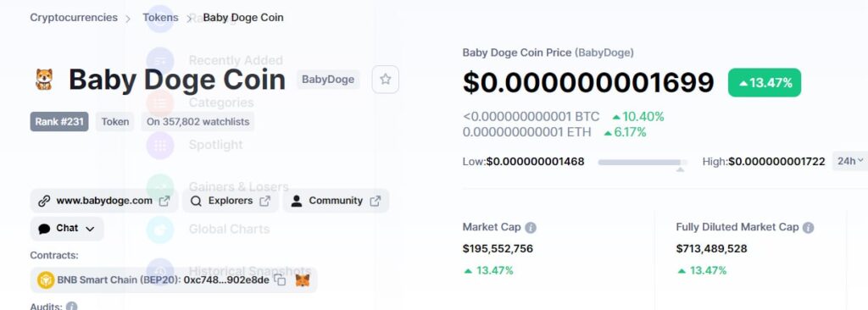Click the Audits info icon
The image size is (868, 310).
click(71, 306)
